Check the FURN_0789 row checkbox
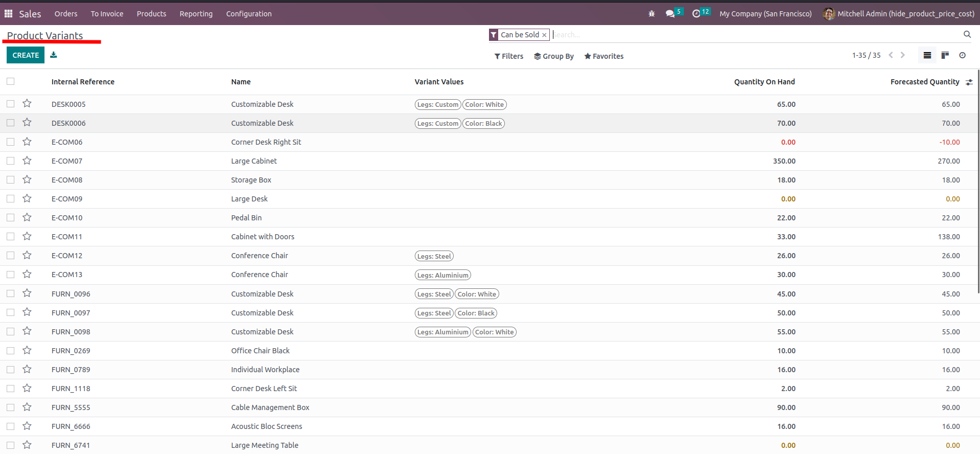 (11, 369)
